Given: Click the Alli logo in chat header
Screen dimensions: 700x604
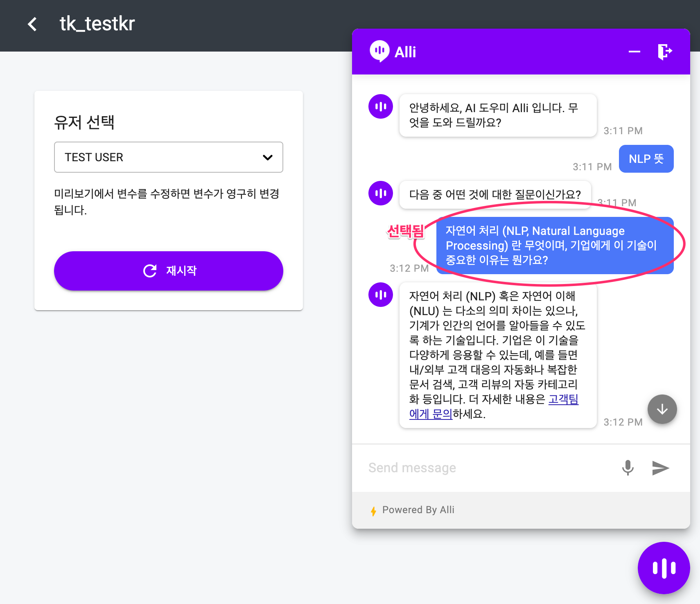Looking at the screenshot, I should (379, 51).
